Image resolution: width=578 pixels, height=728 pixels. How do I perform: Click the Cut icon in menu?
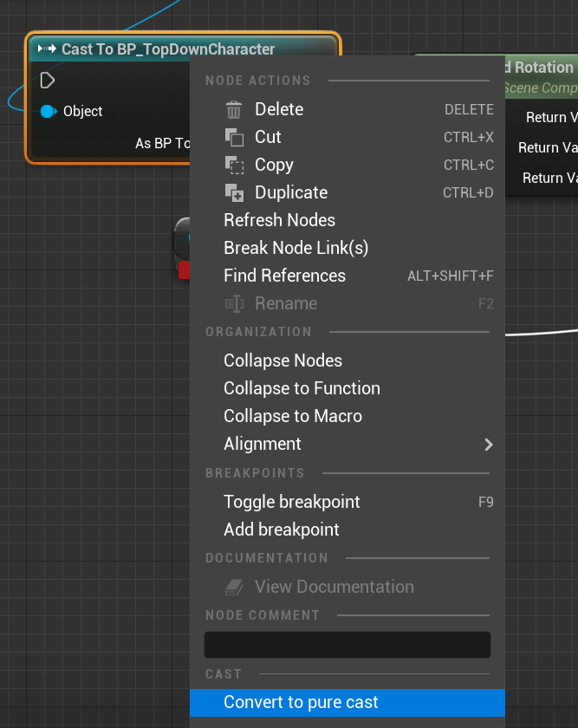234,137
